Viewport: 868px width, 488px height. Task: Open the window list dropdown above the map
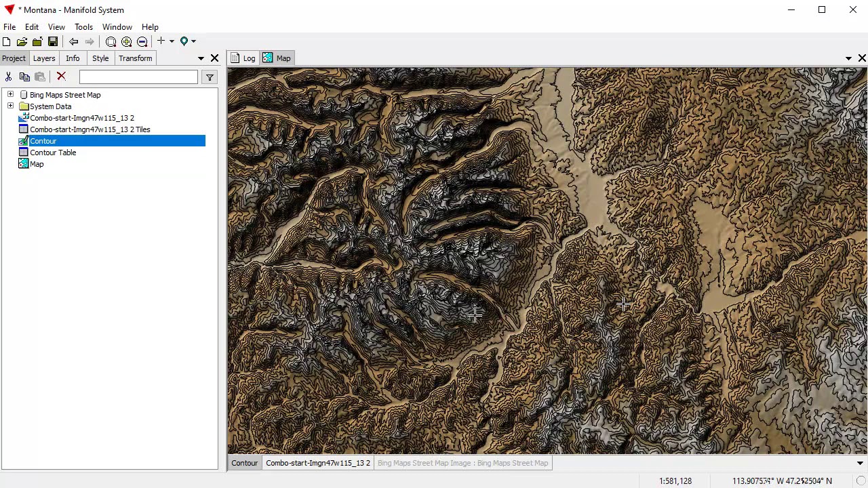click(848, 58)
